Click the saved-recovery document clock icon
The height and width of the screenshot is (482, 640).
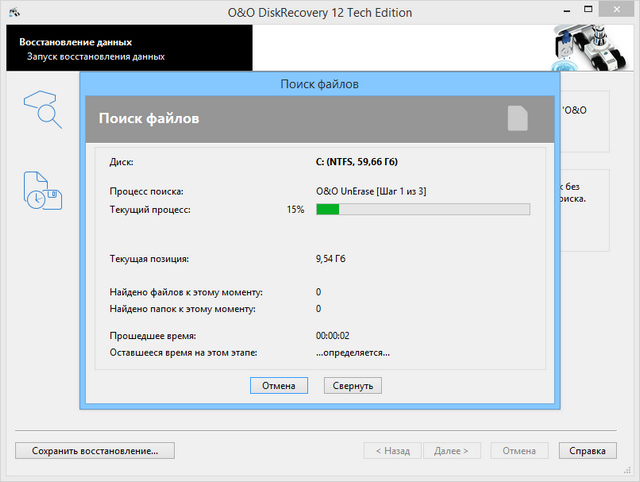click(x=42, y=191)
